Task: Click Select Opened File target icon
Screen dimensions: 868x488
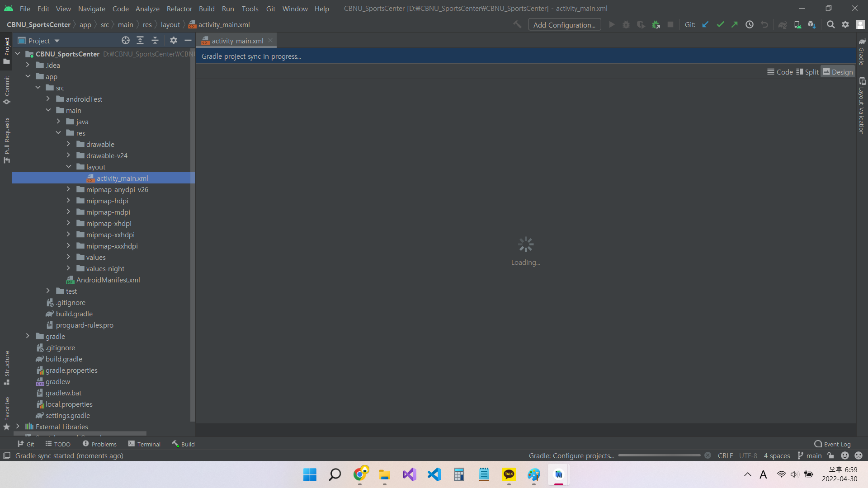Action: 126,41
